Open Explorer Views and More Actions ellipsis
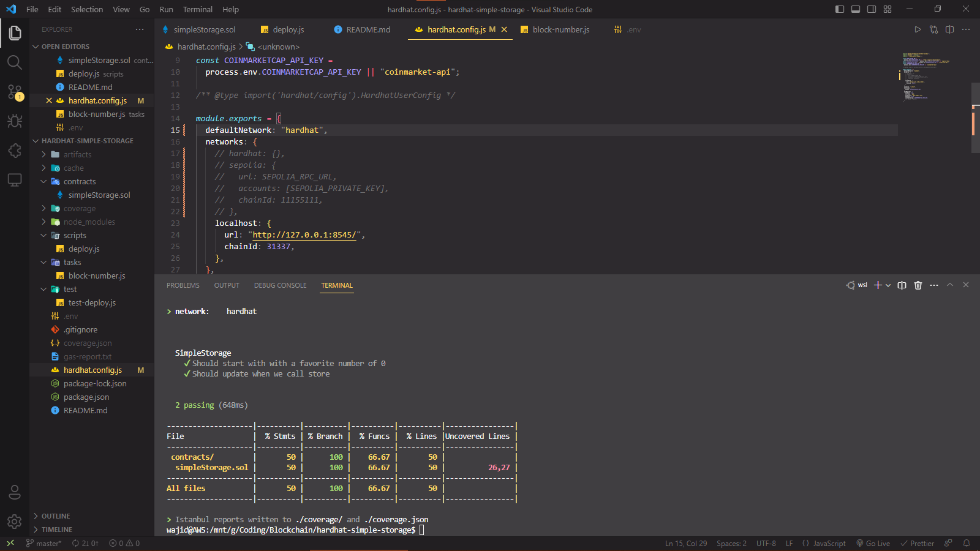This screenshot has width=980, height=551. coord(140,29)
